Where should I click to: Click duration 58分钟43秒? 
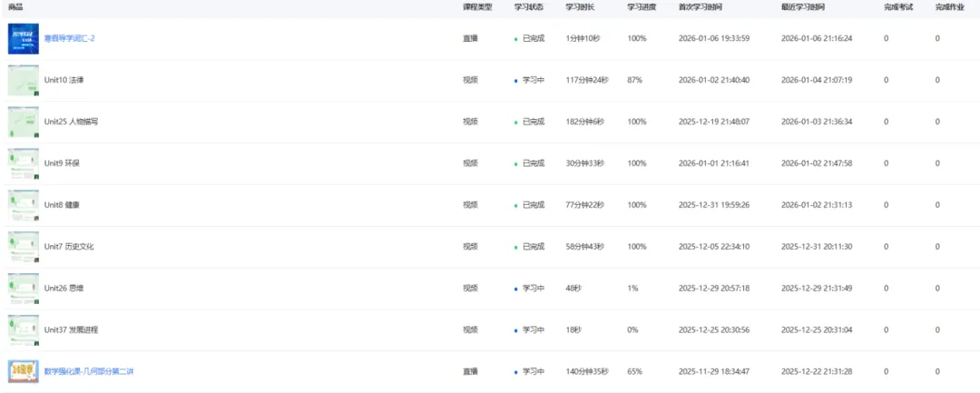click(585, 247)
